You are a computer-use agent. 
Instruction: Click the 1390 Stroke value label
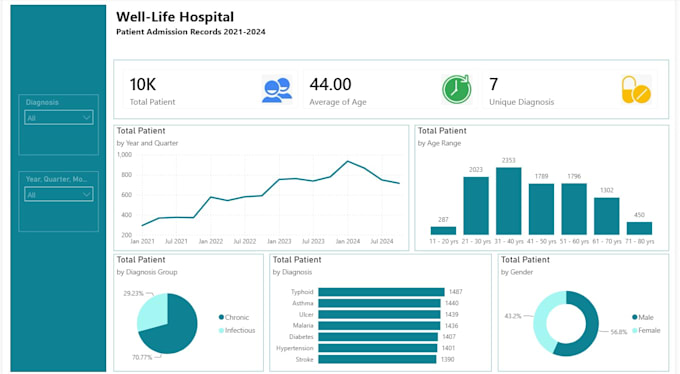(448, 359)
